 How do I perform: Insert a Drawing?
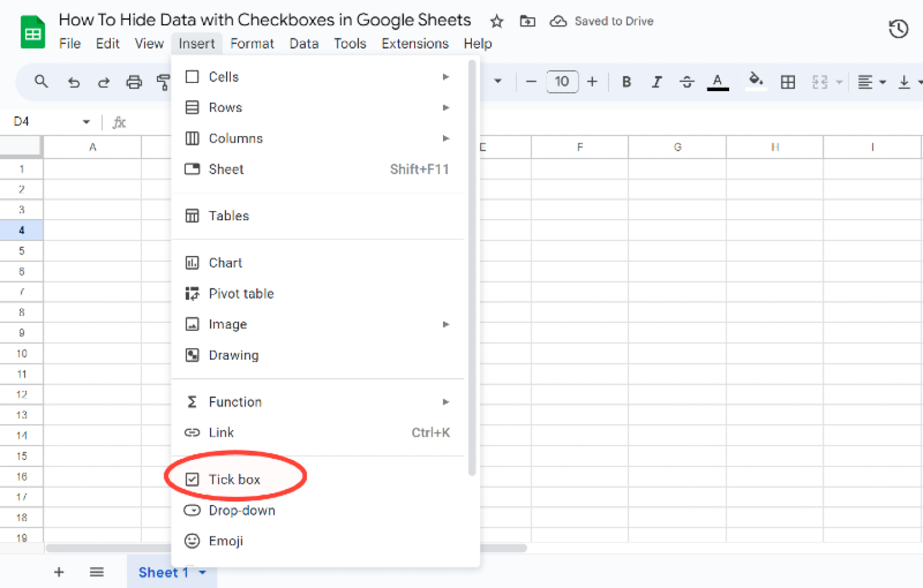point(318,355)
